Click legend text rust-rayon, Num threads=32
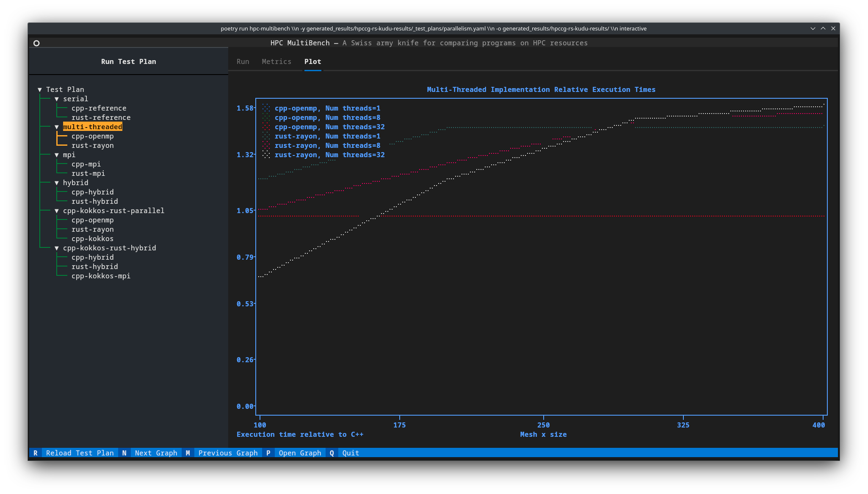This screenshot has width=868, height=494. click(329, 155)
